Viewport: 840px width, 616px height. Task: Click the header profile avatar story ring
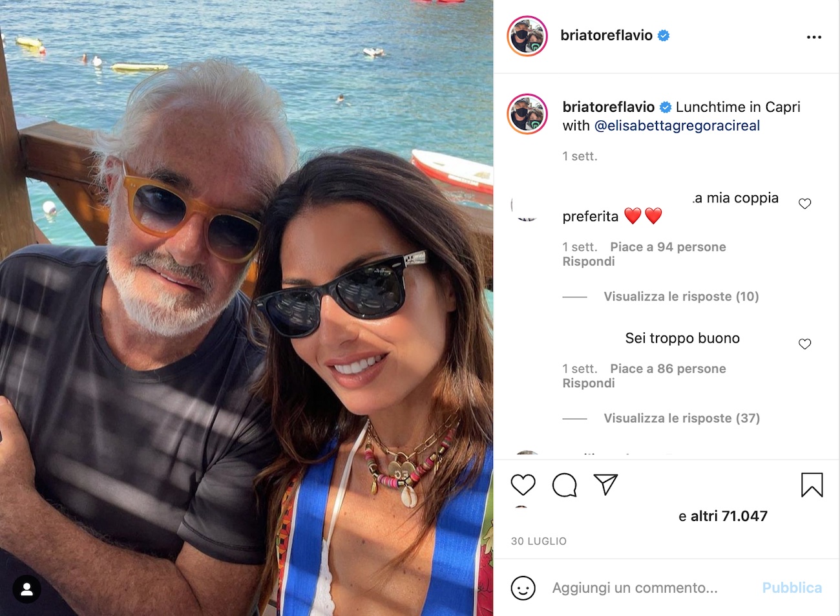pos(527,36)
